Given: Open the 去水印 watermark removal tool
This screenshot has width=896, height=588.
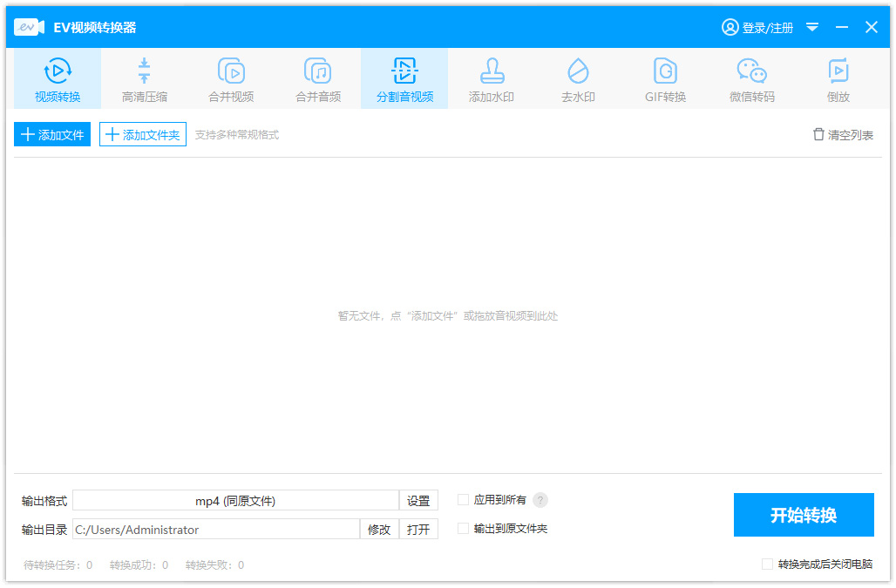Looking at the screenshot, I should 577,78.
